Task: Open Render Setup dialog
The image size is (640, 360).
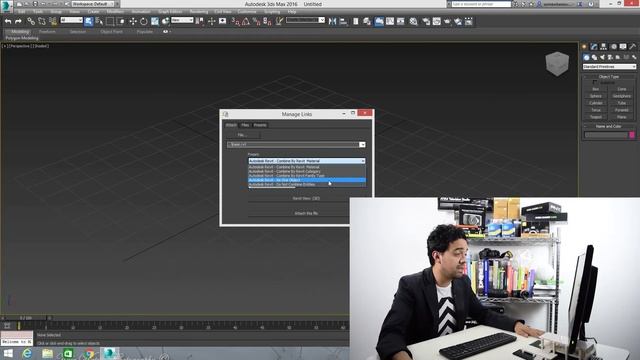Action: [426, 21]
